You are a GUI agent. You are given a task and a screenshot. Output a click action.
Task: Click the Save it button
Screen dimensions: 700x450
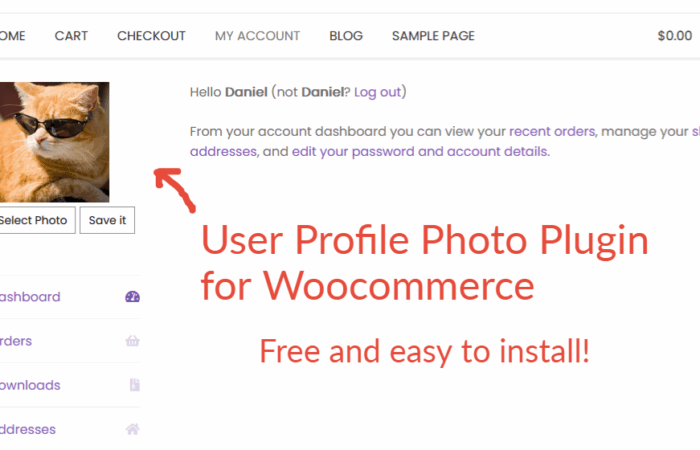108,220
